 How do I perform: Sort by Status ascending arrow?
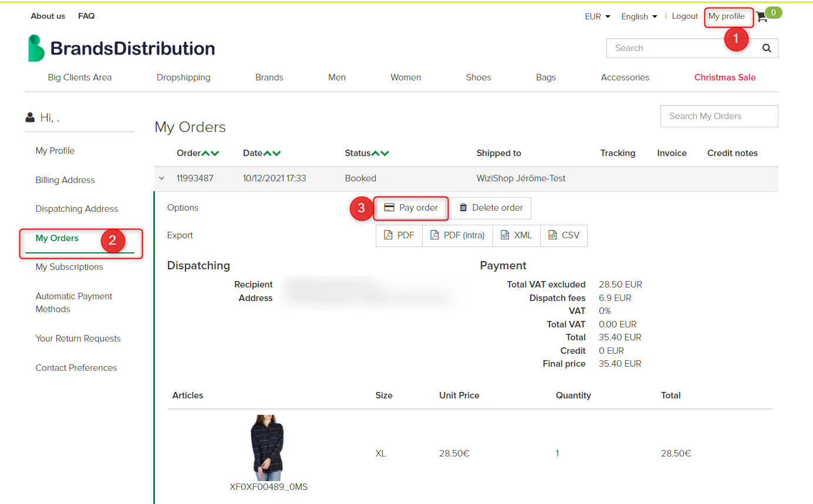376,153
